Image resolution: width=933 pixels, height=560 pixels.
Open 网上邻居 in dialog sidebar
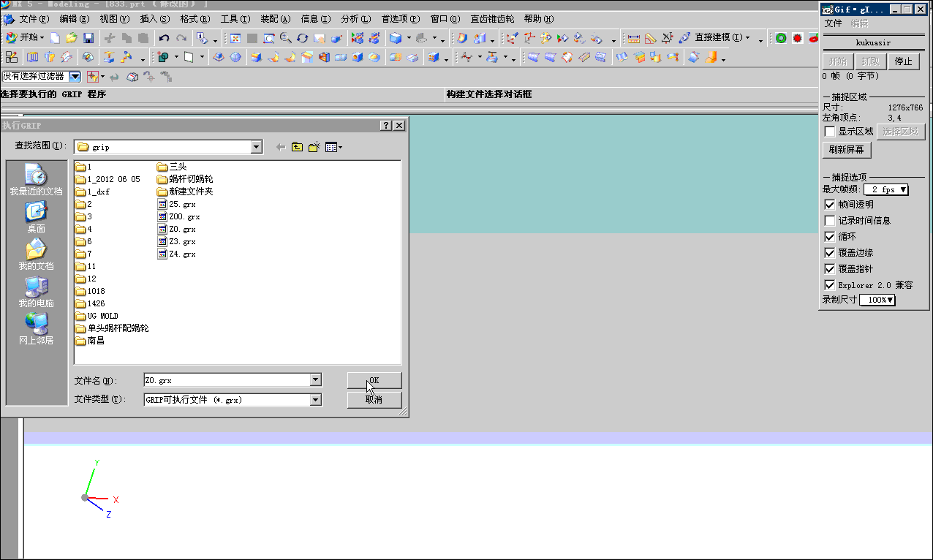pos(36,329)
